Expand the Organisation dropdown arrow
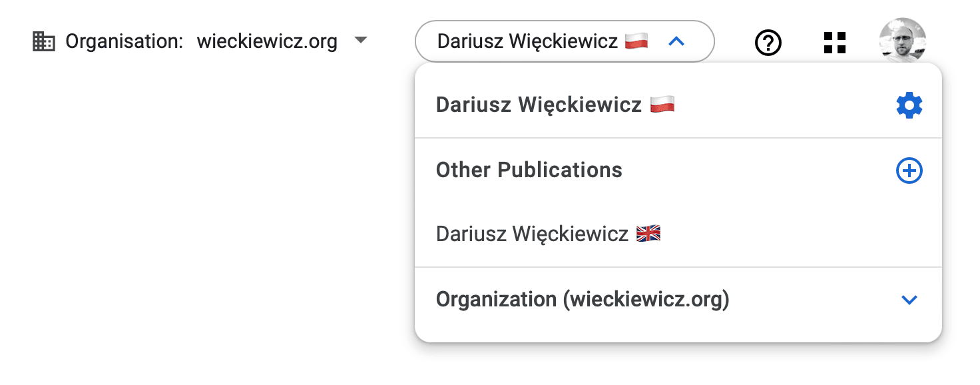 click(360, 41)
